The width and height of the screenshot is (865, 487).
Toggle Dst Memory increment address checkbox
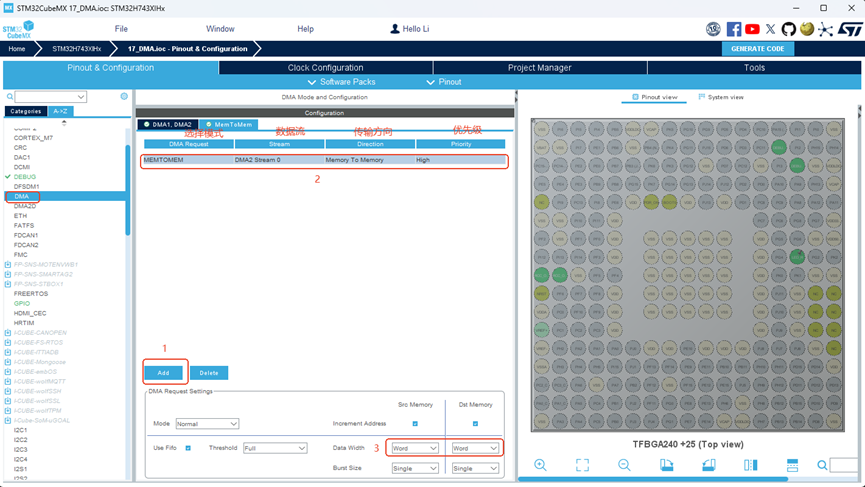coord(475,424)
